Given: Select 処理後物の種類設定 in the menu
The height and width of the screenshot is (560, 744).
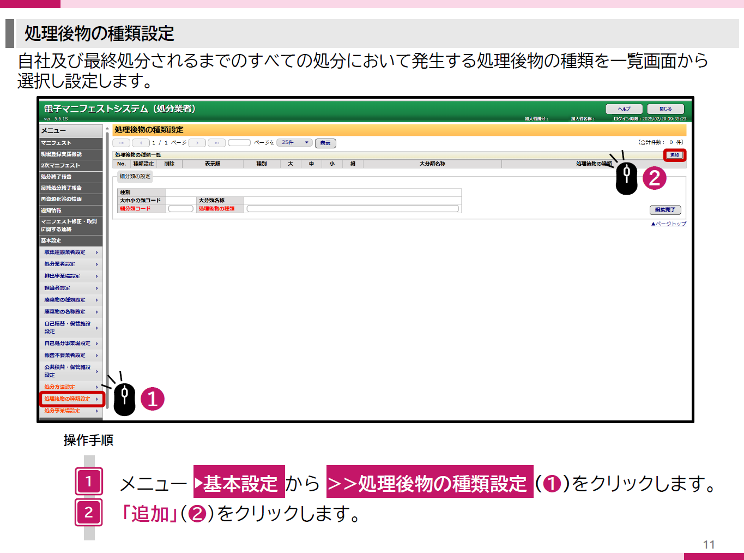Looking at the screenshot, I should click(71, 399).
